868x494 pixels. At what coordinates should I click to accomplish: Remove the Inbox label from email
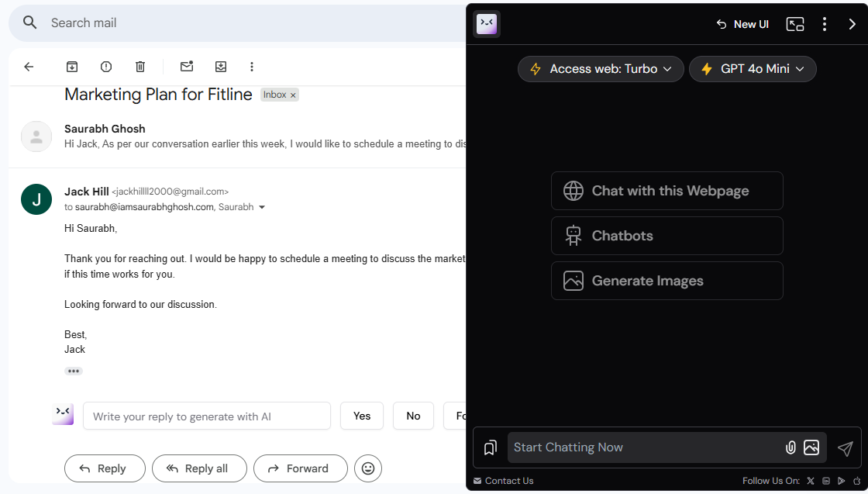(x=293, y=95)
